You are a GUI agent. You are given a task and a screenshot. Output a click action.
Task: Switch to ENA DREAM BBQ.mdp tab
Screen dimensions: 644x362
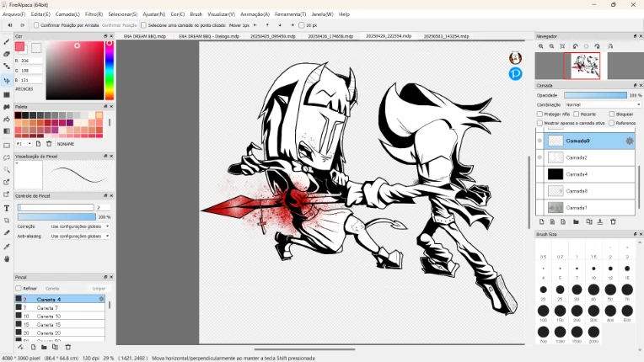point(145,36)
